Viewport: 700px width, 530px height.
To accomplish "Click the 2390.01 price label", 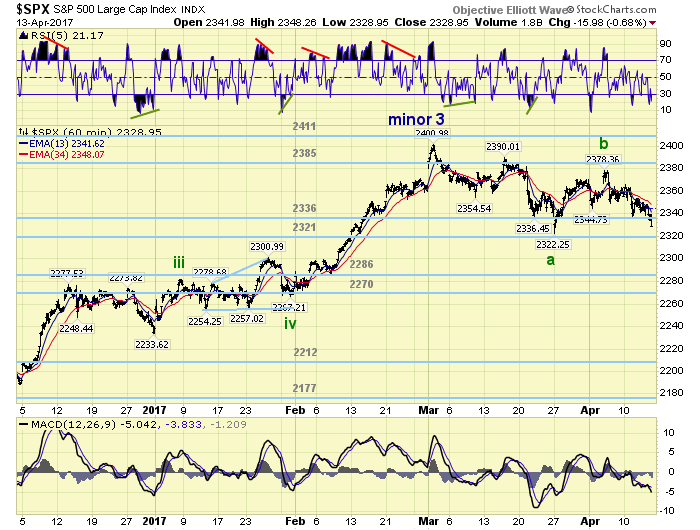I will coord(503,146).
